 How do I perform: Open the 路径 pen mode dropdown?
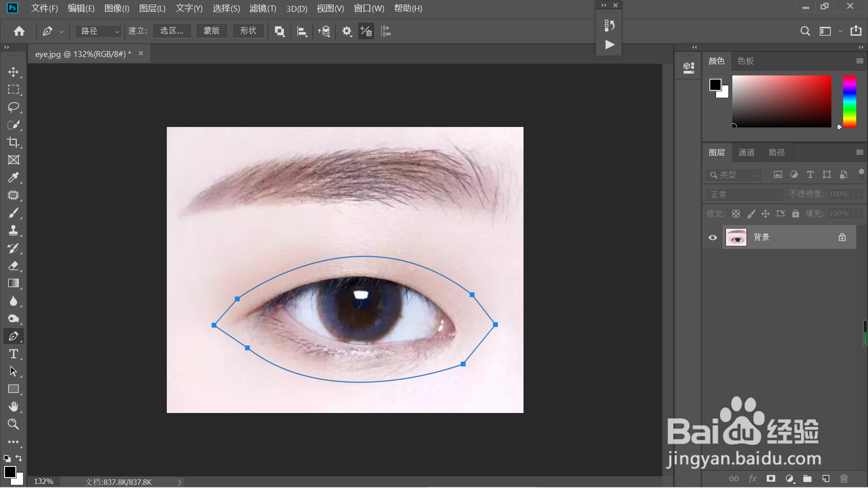click(x=99, y=31)
